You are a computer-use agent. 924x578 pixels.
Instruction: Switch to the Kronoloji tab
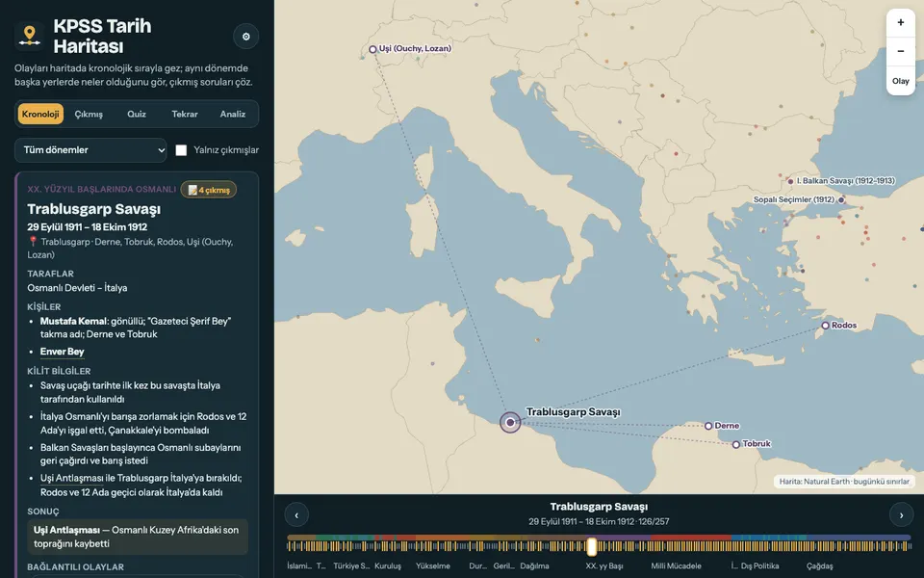(x=40, y=114)
